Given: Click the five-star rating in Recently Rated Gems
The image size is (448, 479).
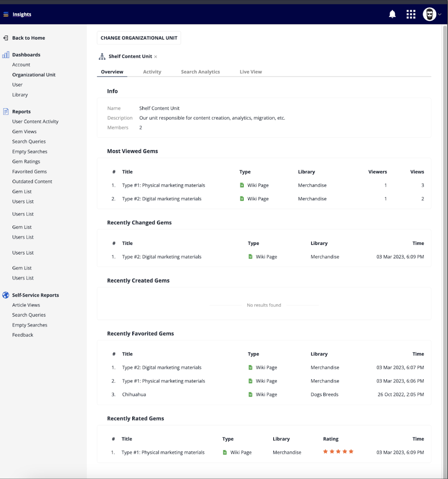Looking at the screenshot, I should coord(338,451).
